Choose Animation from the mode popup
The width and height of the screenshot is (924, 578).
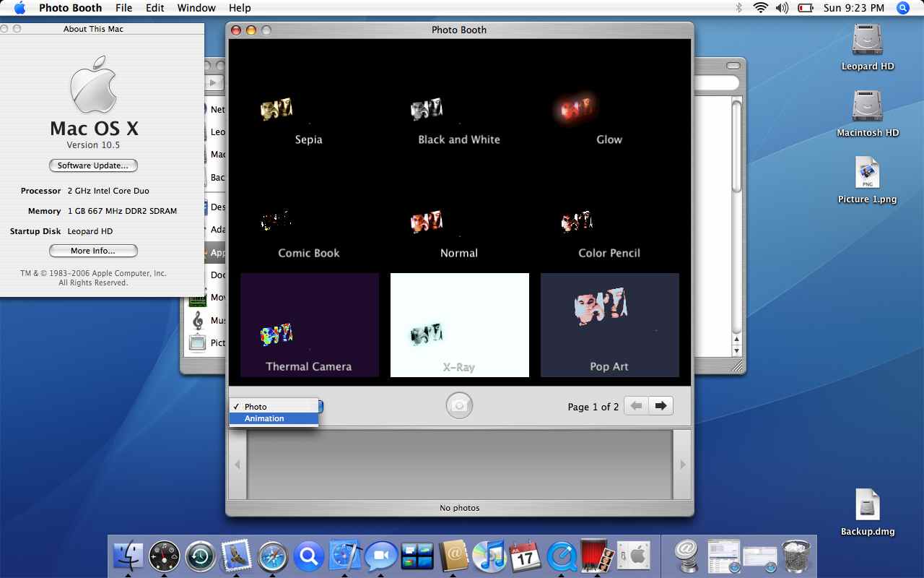click(274, 418)
